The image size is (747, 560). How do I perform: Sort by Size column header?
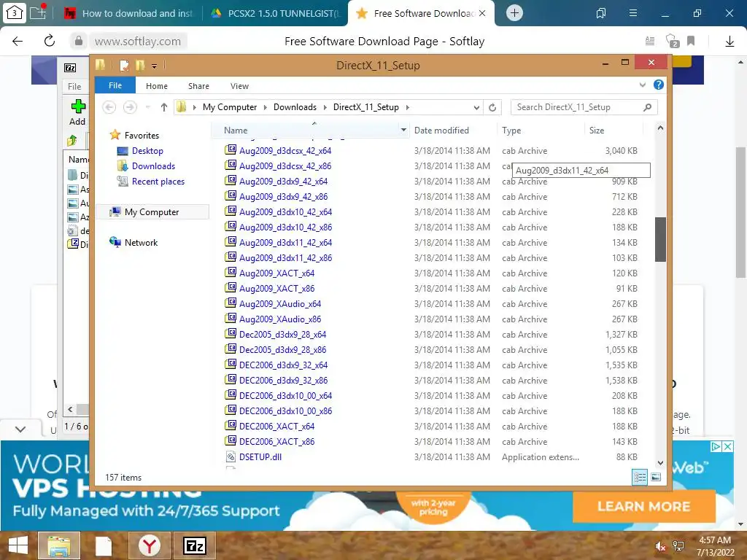point(597,131)
